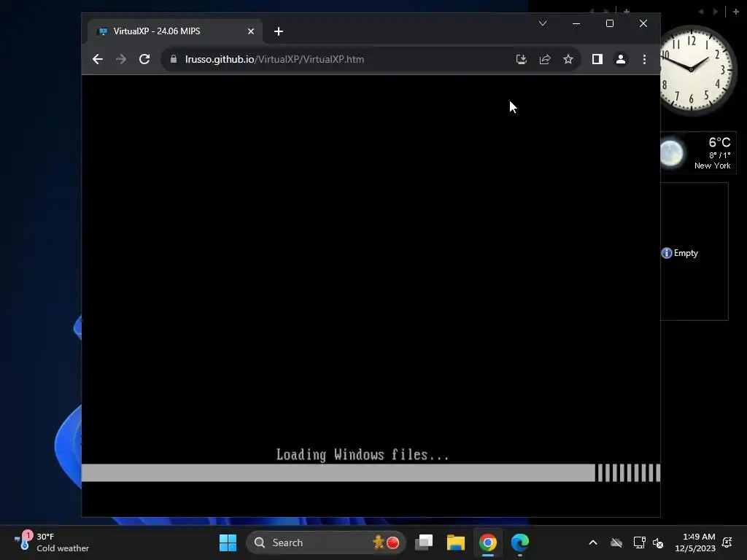Open Task View on taskbar

pos(424,542)
